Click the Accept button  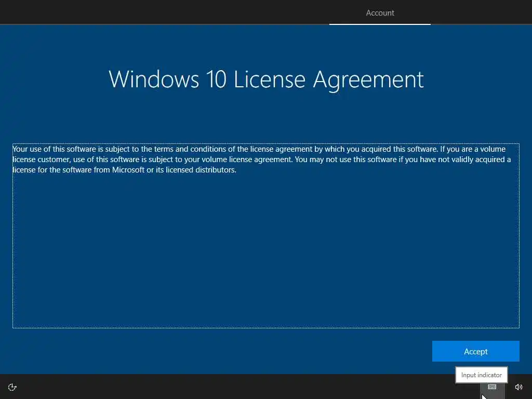point(475,351)
